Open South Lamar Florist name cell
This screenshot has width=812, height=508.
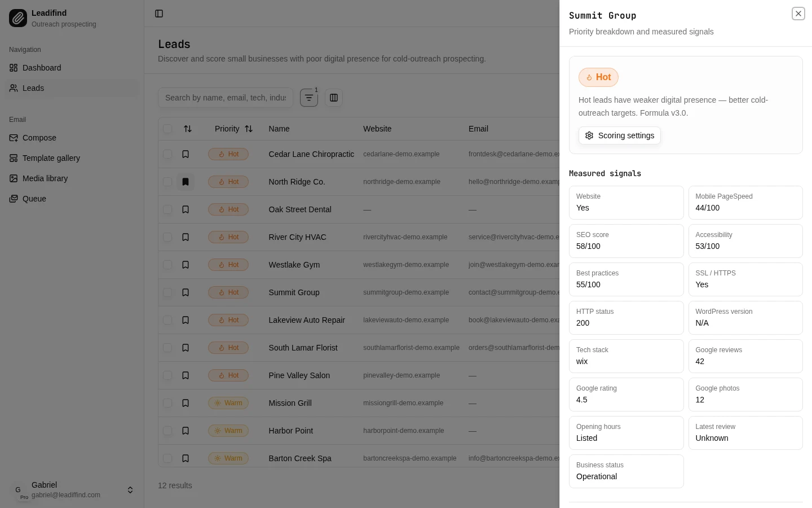point(303,348)
